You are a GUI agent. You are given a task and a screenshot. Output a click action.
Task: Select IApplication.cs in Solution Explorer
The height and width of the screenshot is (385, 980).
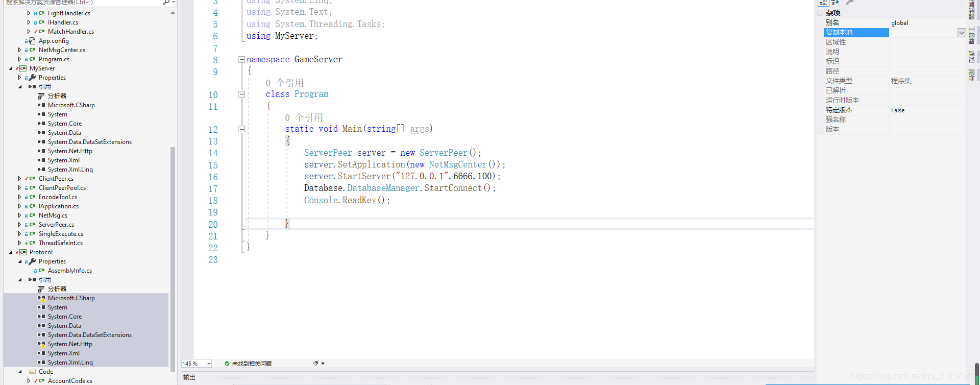59,206
